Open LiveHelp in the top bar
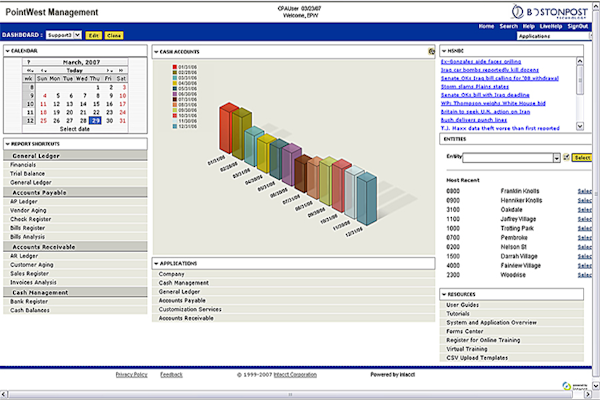Screen dimensions: 600x400 tap(551, 26)
